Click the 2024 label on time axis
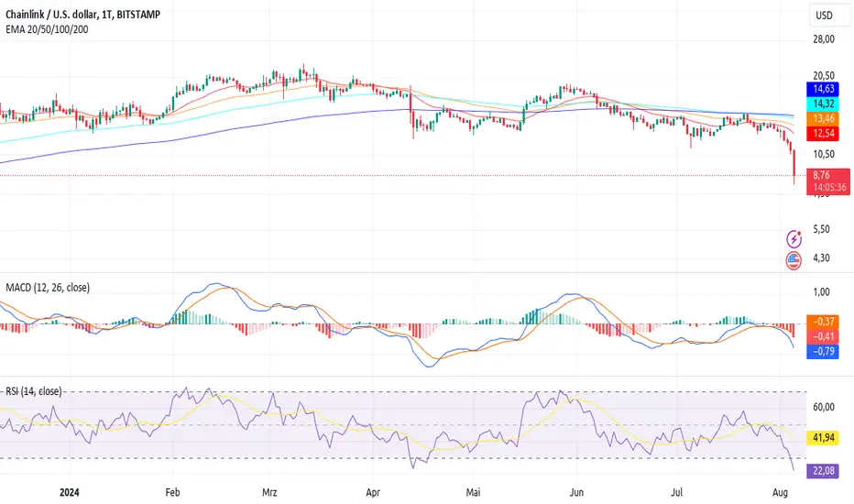 tap(69, 493)
